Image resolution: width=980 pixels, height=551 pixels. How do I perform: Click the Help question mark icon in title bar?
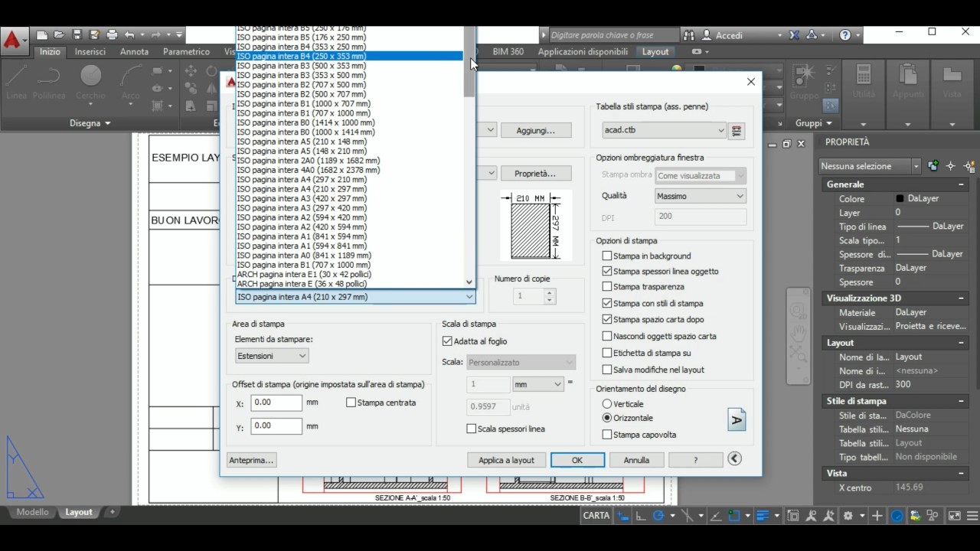[x=845, y=35]
